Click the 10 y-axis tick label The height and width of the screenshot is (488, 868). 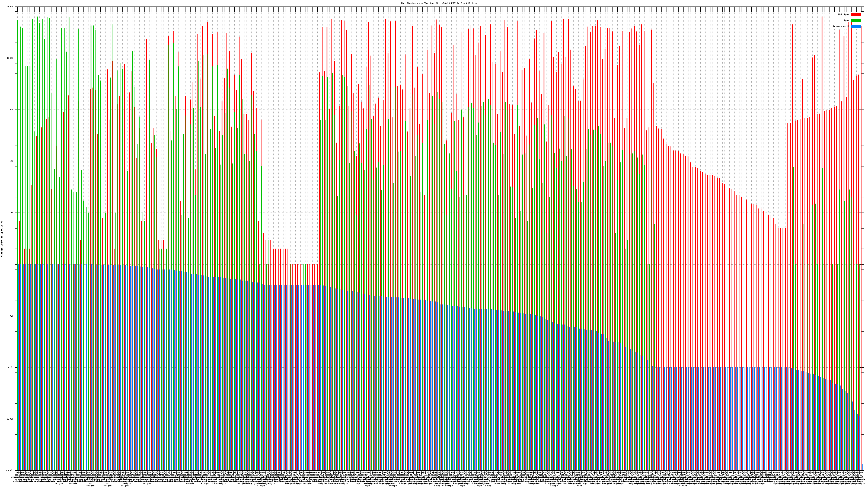(12, 213)
